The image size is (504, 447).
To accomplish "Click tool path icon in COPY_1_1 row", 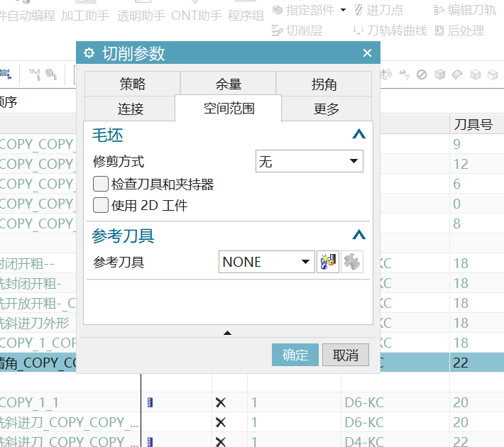I will (x=150, y=402).
